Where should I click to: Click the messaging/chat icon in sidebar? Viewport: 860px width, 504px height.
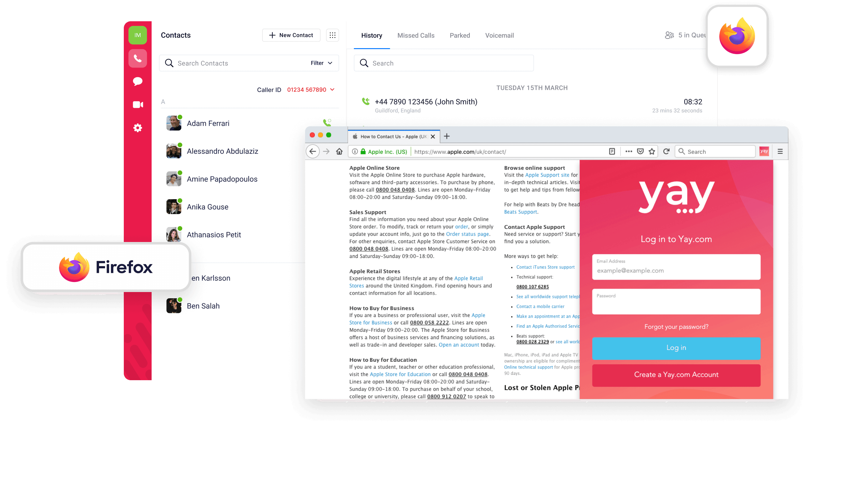pos(137,82)
